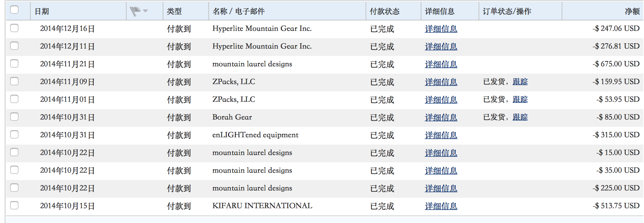Click the 日期 column header
644x223 pixels.
point(42,12)
